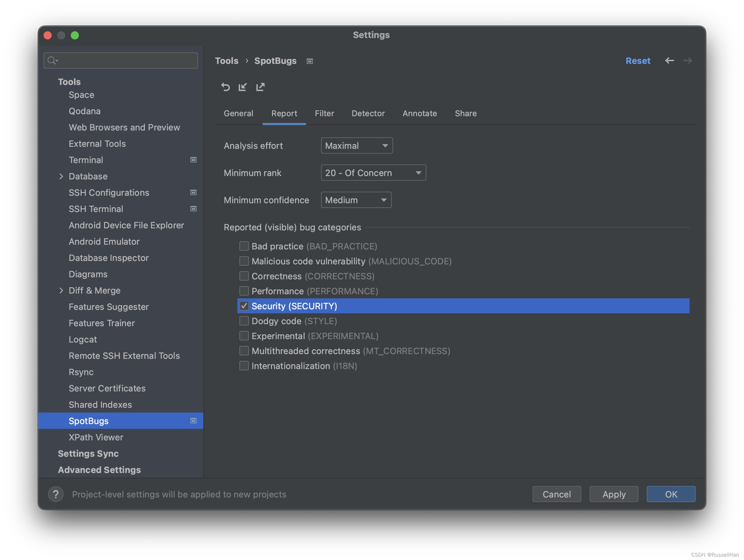Screen dimensions: 744x560
Task: Open the Analysis effort dropdown
Action: point(357,145)
